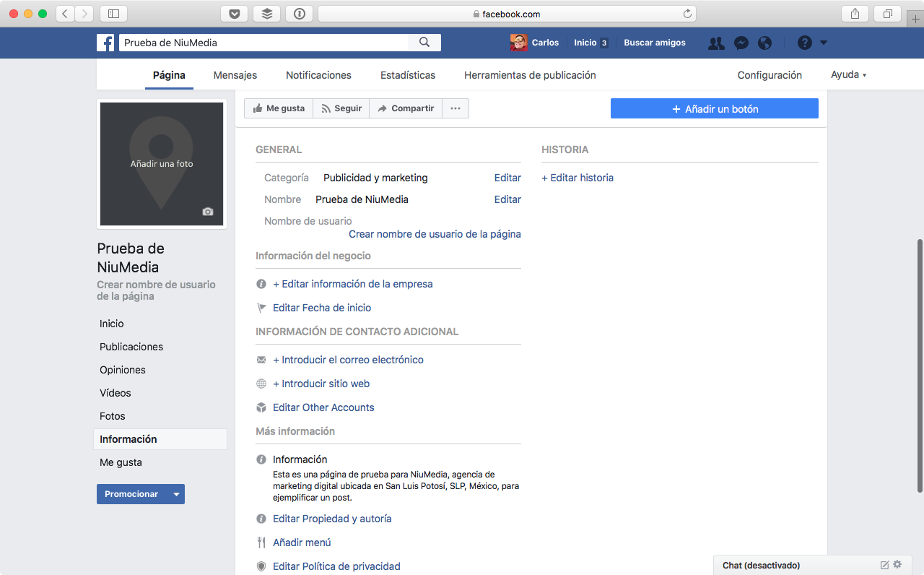Click Añadir un botón button
The image size is (924, 575).
click(x=715, y=108)
